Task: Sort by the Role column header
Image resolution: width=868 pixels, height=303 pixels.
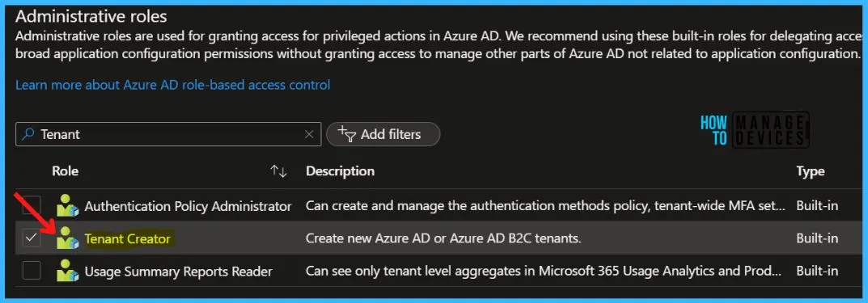Action: pos(66,171)
